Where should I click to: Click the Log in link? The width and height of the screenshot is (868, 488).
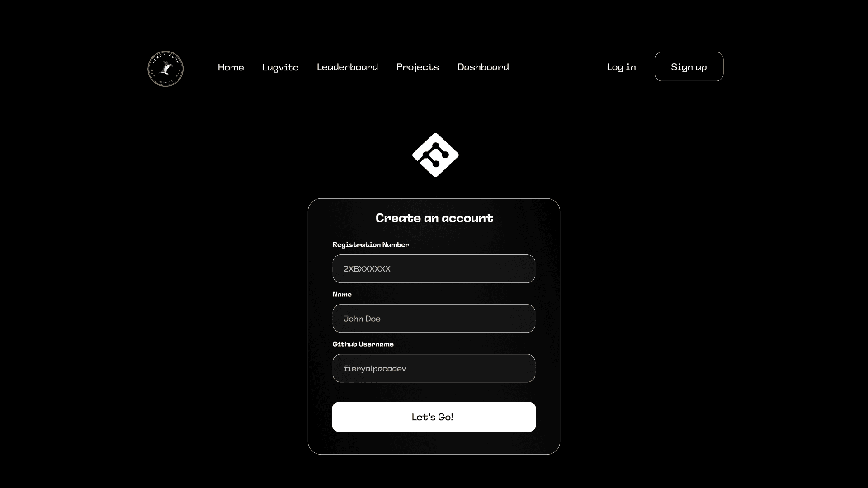click(621, 67)
